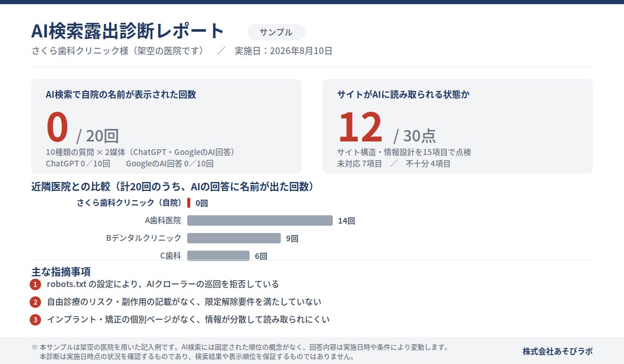
Task: Select the Bデンタルクリニック gray bar
Action: click(234, 238)
